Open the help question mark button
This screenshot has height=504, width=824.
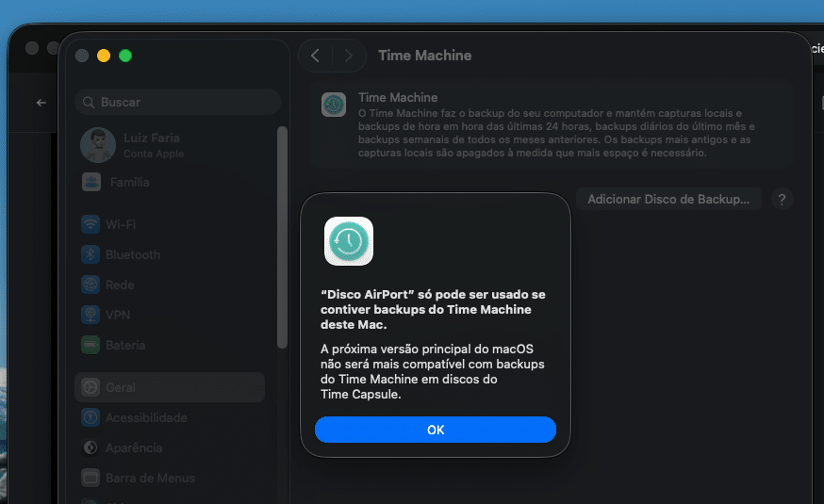coord(782,199)
